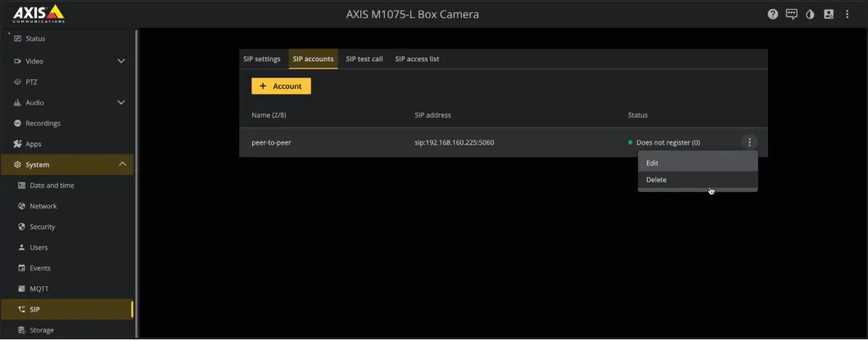Click the sip:192.168.160.225:5060 address
Viewport: 868px width, 341px height.
454,142
